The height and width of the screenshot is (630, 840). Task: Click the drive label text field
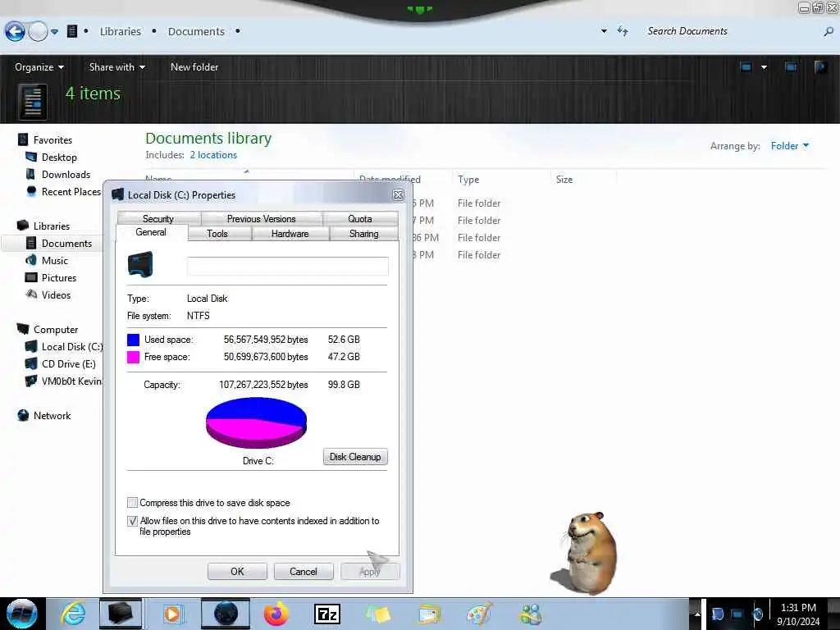point(288,266)
